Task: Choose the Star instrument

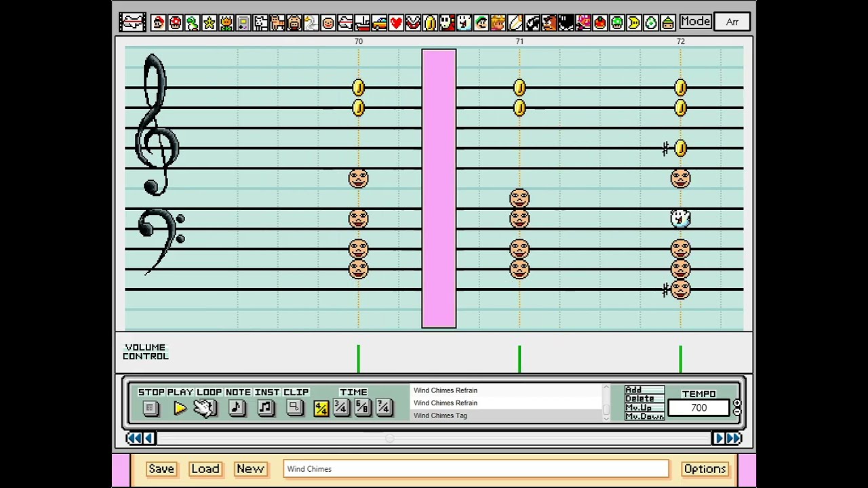Action: (x=209, y=22)
